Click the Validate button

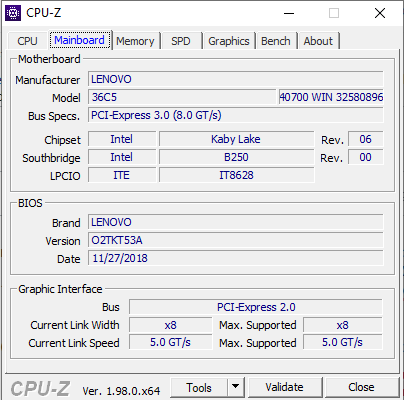click(x=285, y=387)
